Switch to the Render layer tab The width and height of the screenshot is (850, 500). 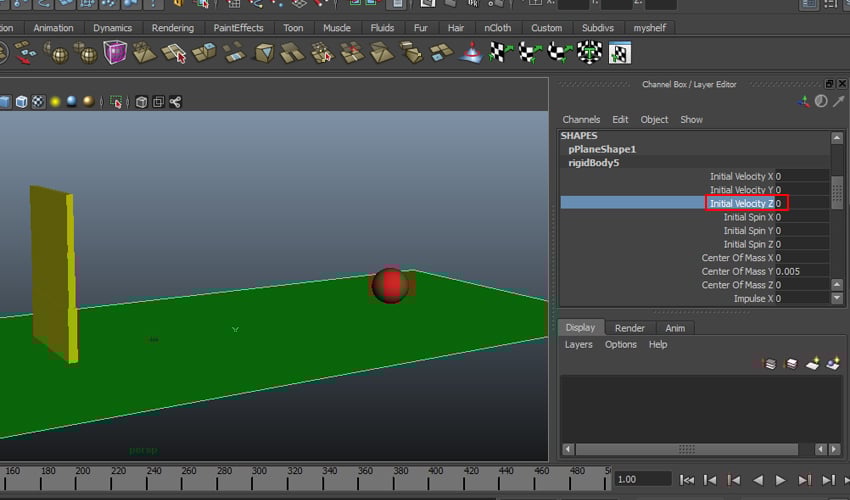[629, 327]
